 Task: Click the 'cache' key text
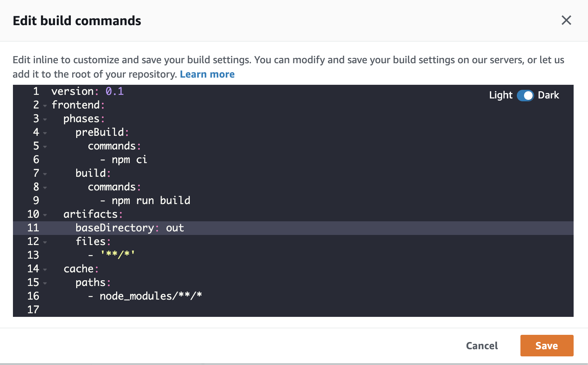[x=78, y=269]
